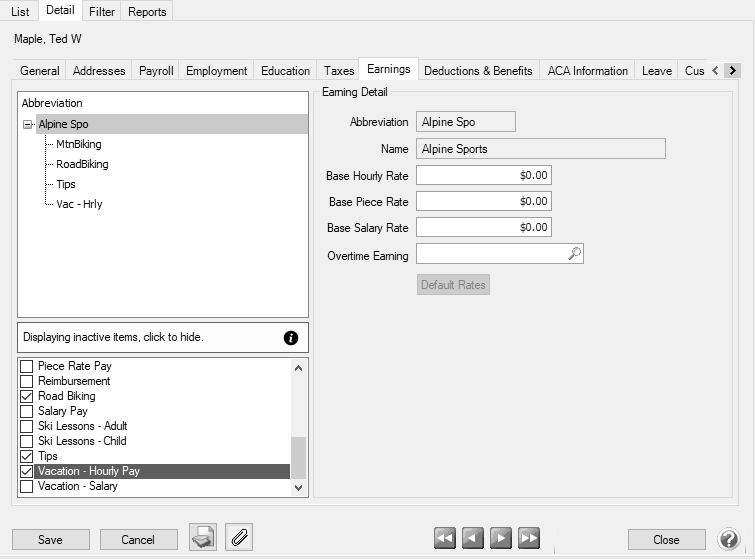
Task: Click the print icon
Action: point(203,538)
